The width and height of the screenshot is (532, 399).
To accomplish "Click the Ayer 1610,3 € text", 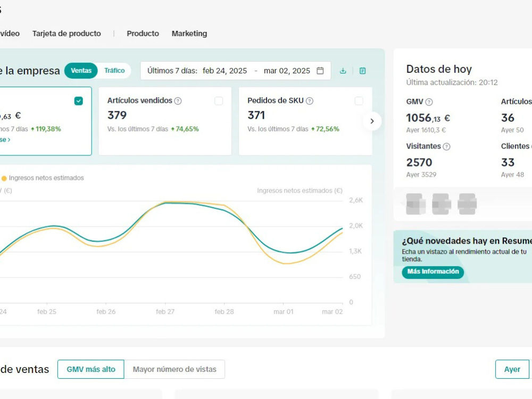I will pos(426,130).
